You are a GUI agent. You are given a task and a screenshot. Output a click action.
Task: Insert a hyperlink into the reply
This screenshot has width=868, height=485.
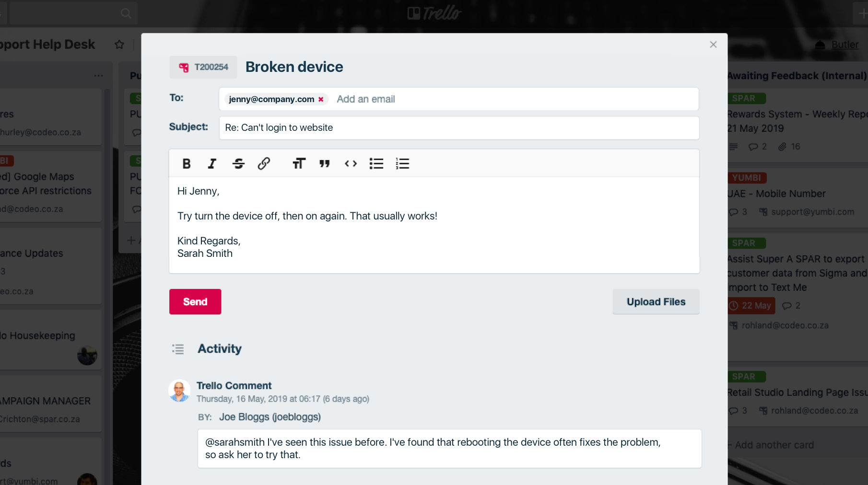click(264, 163)
